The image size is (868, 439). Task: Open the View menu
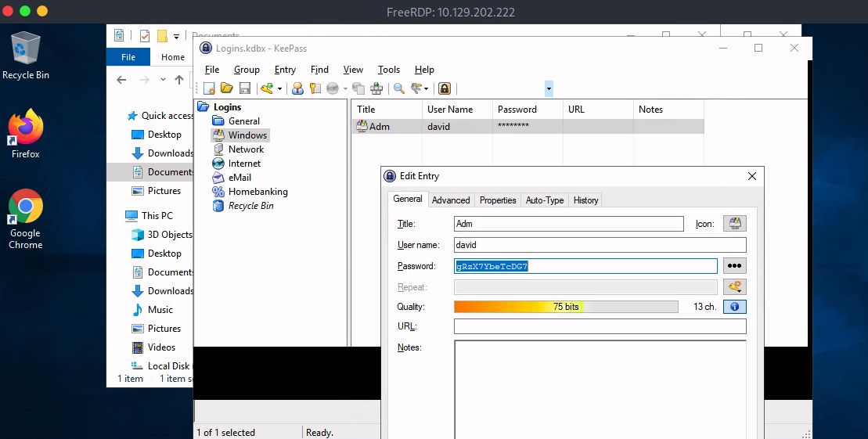pyautogui.click(x=353, y=69)
